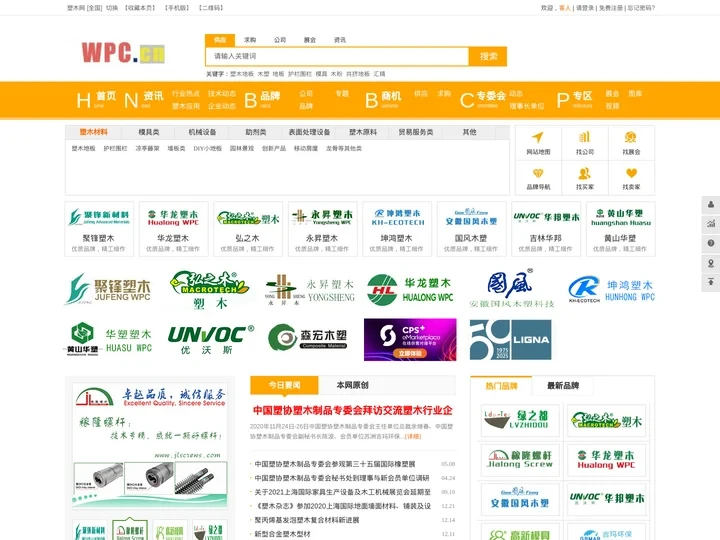Open the 机械设备 category tab
This screenshot has height=540, width=720.
(x=202, y=132)
